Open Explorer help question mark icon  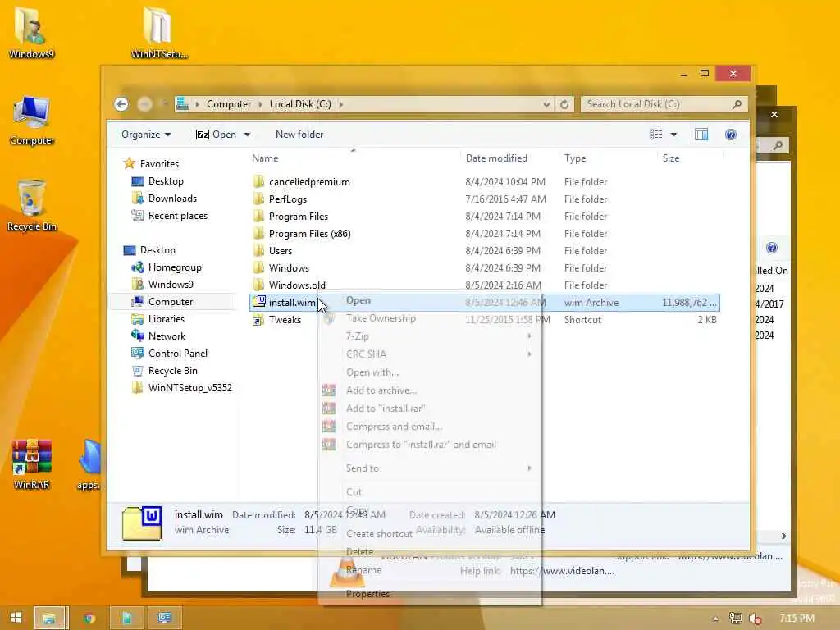731,135
